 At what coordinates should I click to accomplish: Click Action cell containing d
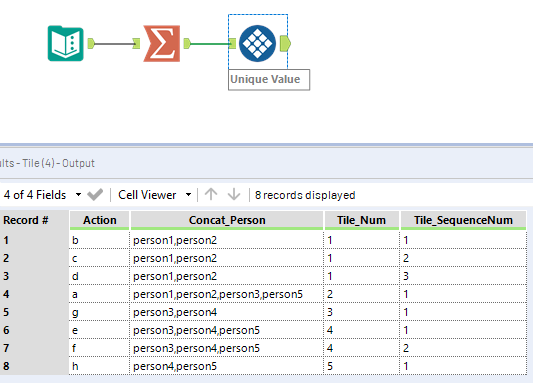coord(100,276)
